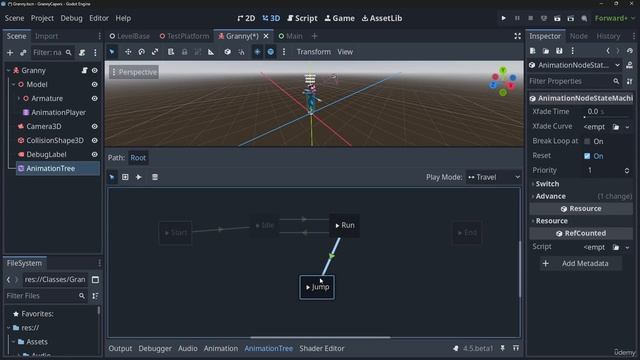Hide the Camera3D node
The width and height of the screenshot is (640, 360).
(x=94, y=127)
